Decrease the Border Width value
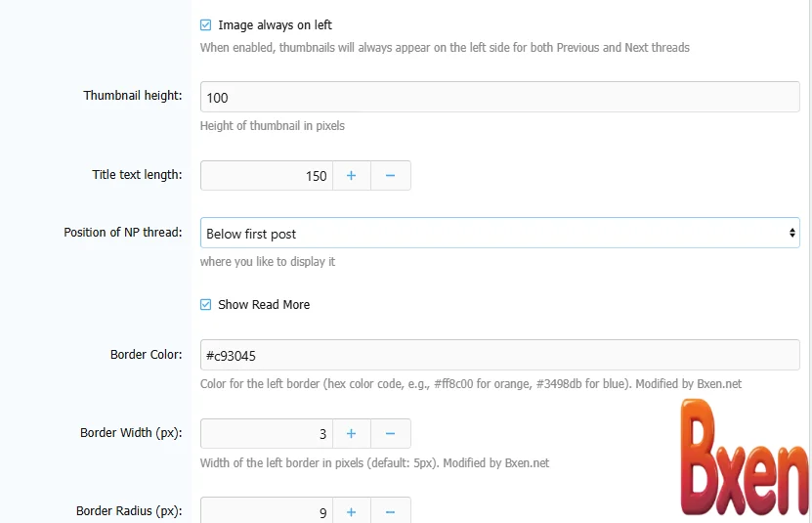This screenshot has width=812, height=523. pyautogui.click(x=390, y=433)
